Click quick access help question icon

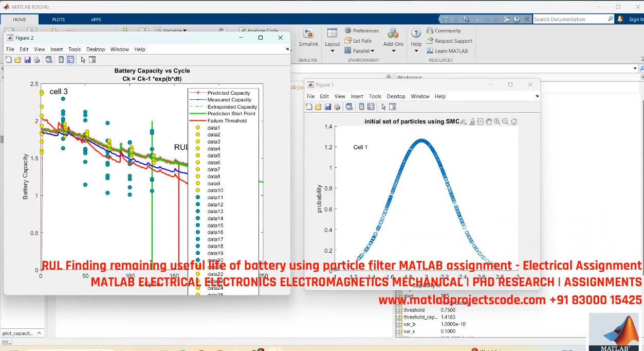click(x=518, y=19)
